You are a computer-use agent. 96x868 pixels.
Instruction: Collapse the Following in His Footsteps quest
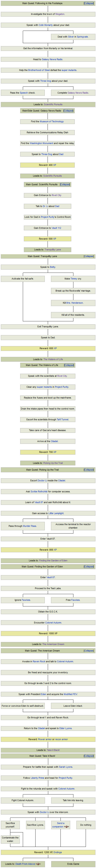coord(89,3)
